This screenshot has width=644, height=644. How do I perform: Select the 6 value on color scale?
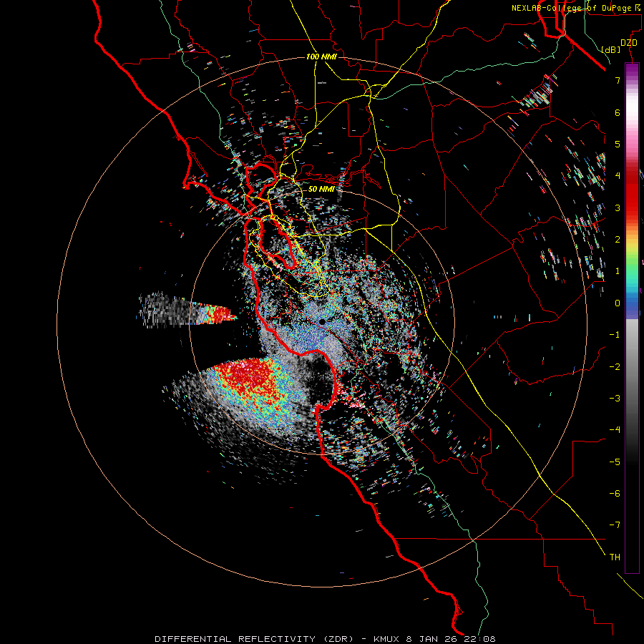[x=618, y=112]
